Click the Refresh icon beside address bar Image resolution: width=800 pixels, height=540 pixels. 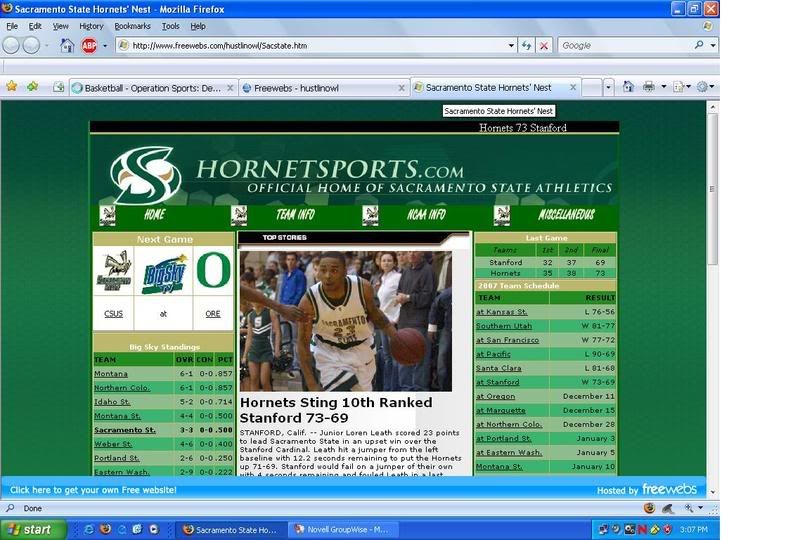[526, 46]
